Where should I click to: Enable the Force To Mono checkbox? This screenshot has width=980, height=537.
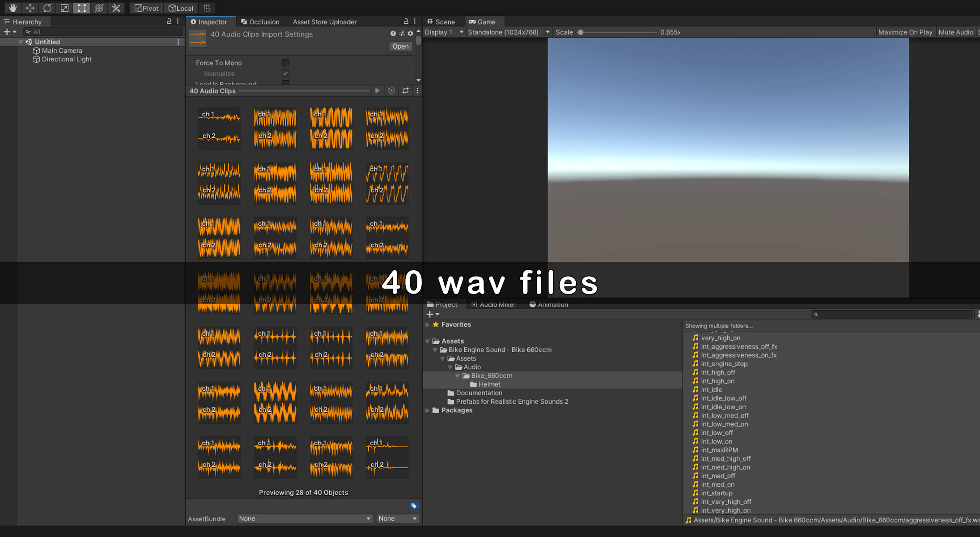pos(285,63)
